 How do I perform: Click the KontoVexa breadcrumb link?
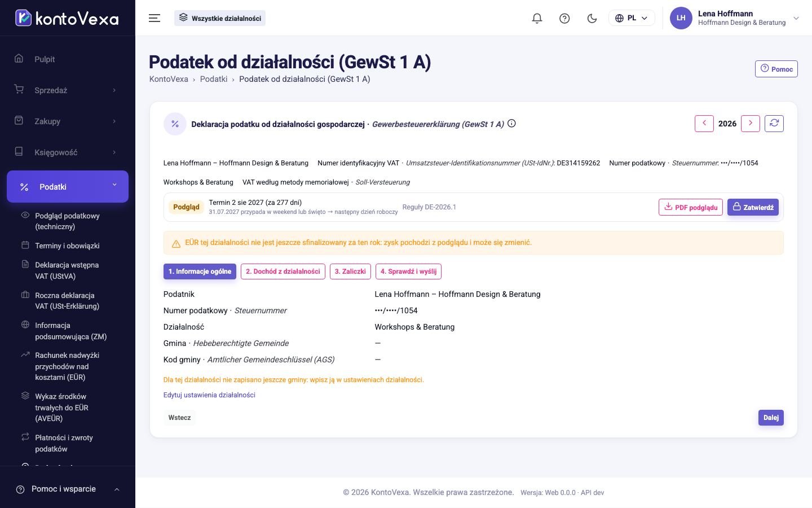point(169,79)
